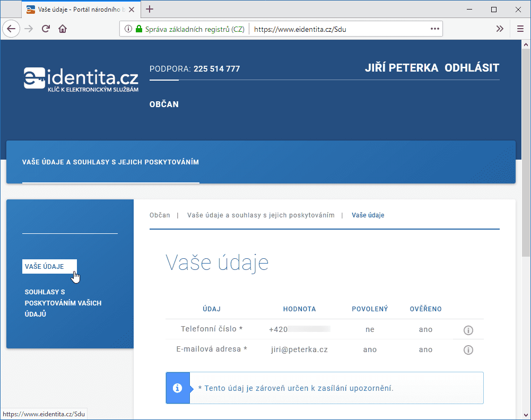The image size is (531, 420).
Task: Select the Vaše údaje browser tab
Action: tap(81, 10)
